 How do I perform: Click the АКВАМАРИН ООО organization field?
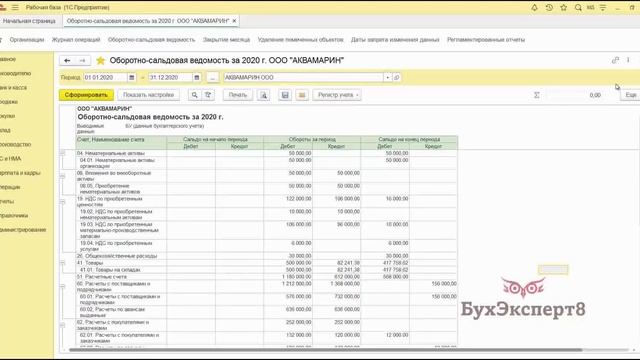pyautogui.click(x=304, y=77)
